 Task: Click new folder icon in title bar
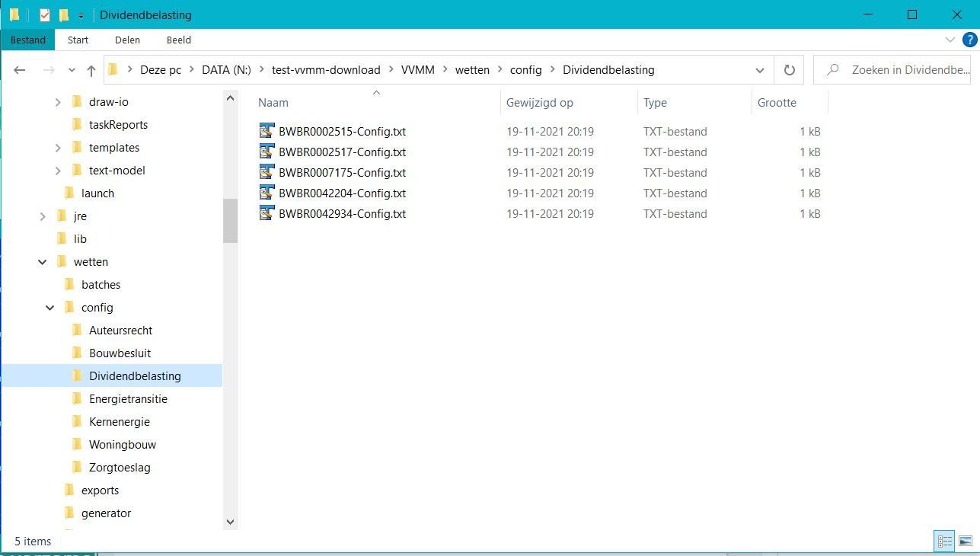[x=64, y=14]
